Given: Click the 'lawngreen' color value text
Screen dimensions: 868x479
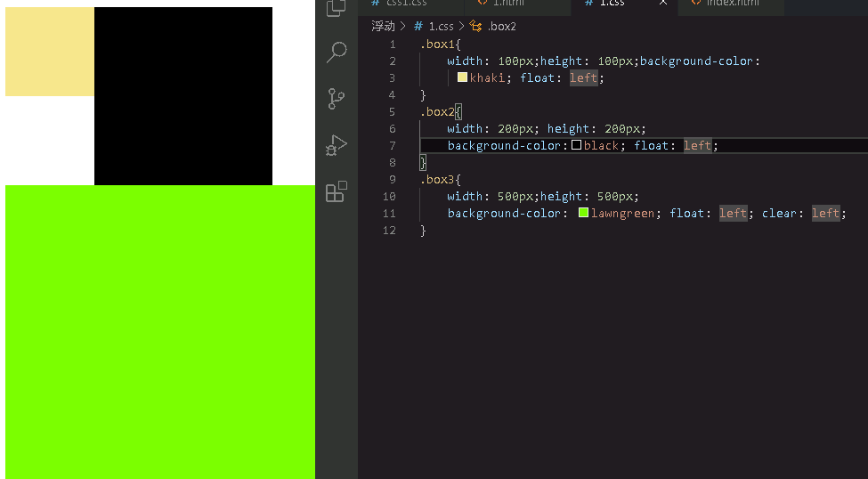Looking at the screenshot, I should (x=623, y=213).
